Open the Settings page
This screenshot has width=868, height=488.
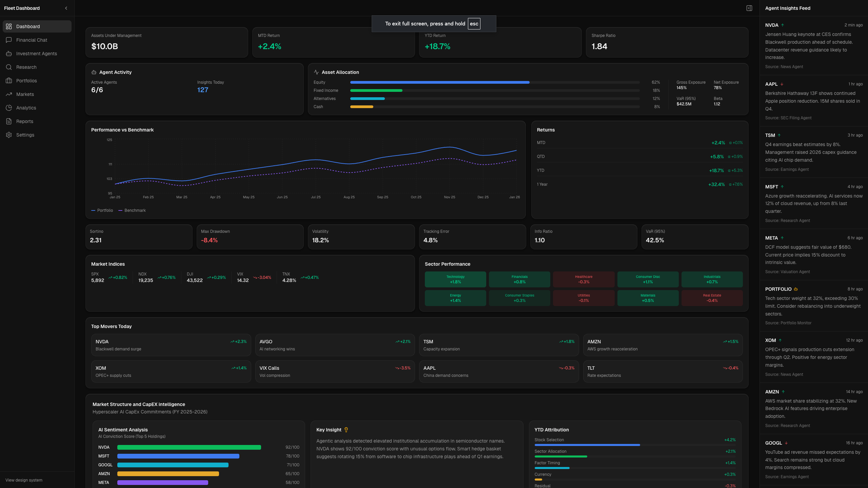tap(37, 135)
